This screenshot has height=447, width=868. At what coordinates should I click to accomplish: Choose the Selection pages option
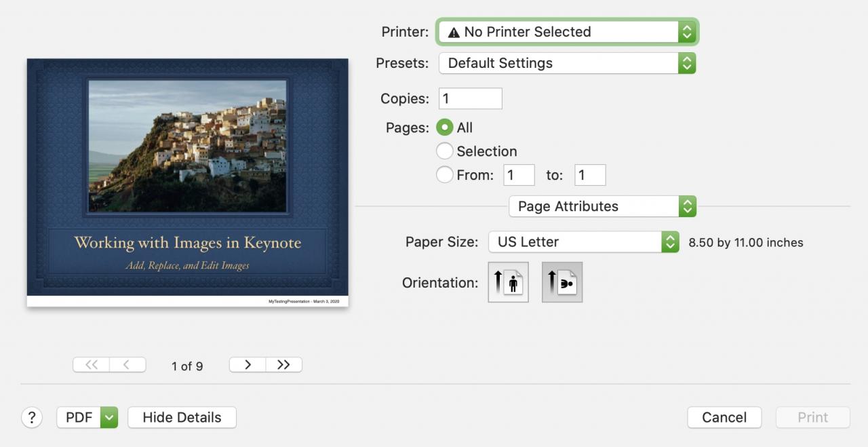(445, 151)
